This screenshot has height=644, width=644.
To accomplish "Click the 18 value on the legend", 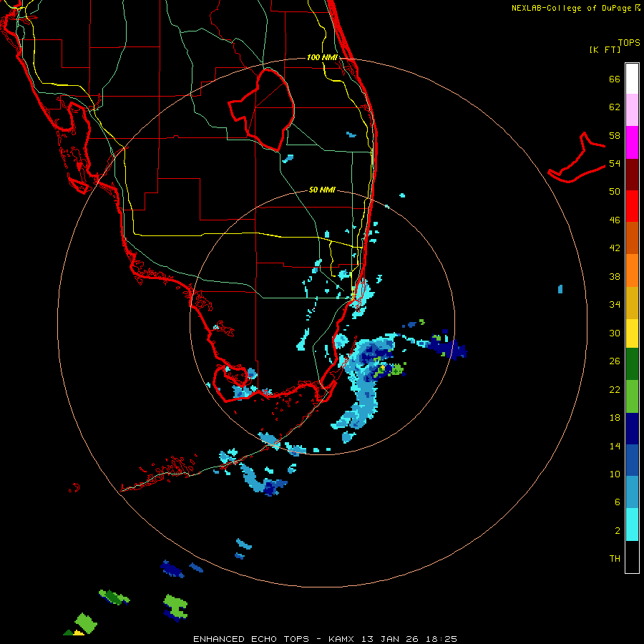I will 615,418.
